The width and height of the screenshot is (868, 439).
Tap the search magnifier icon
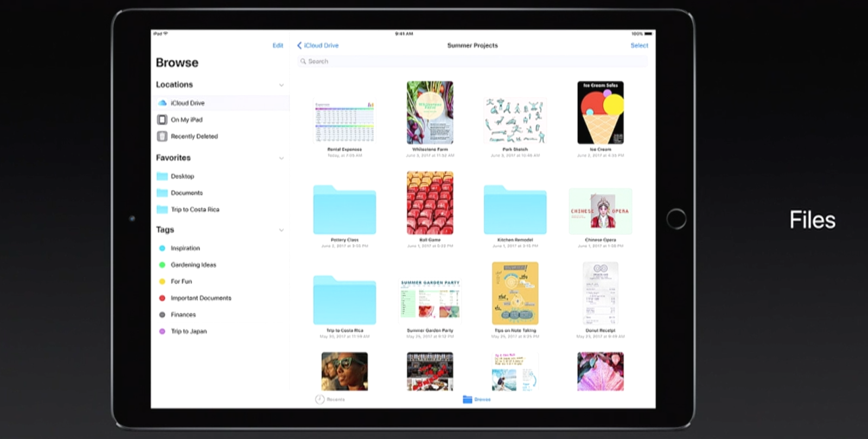tap(303, 61)
